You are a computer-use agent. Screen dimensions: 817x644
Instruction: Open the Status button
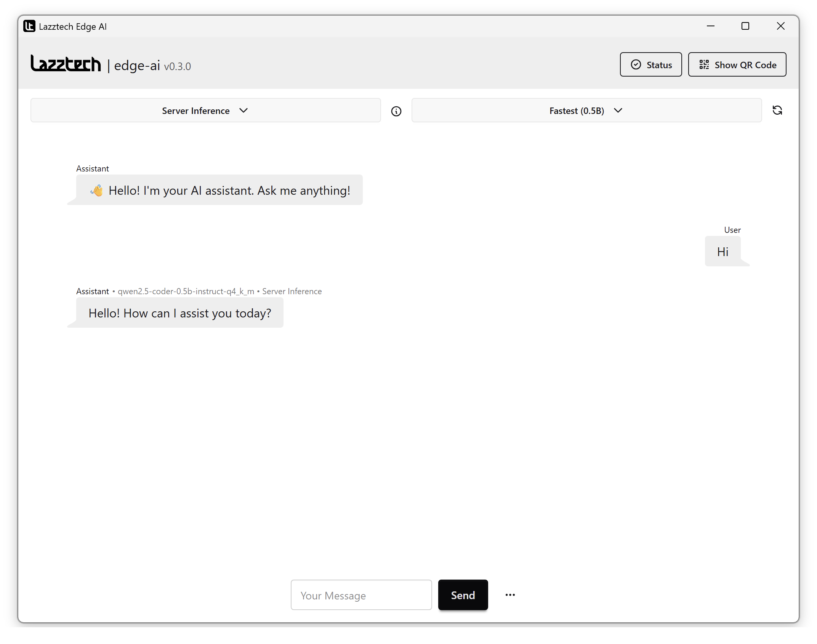click(650, 65)
